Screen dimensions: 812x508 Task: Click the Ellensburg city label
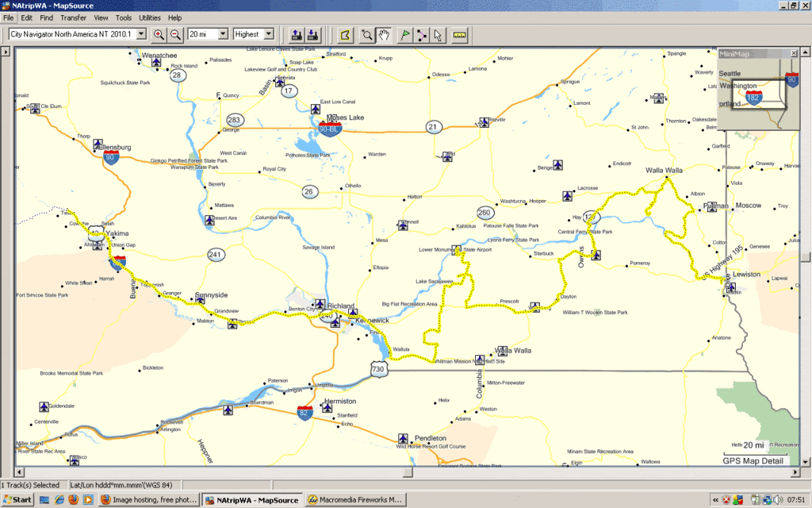(114, 147)
